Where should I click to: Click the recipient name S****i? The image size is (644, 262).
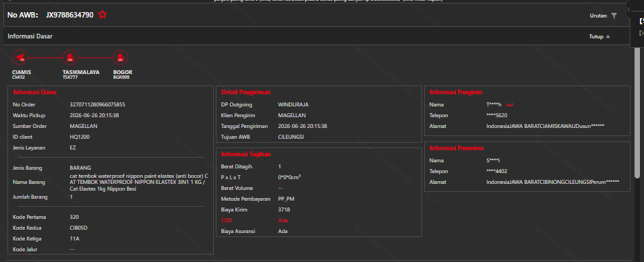point(493,160)
